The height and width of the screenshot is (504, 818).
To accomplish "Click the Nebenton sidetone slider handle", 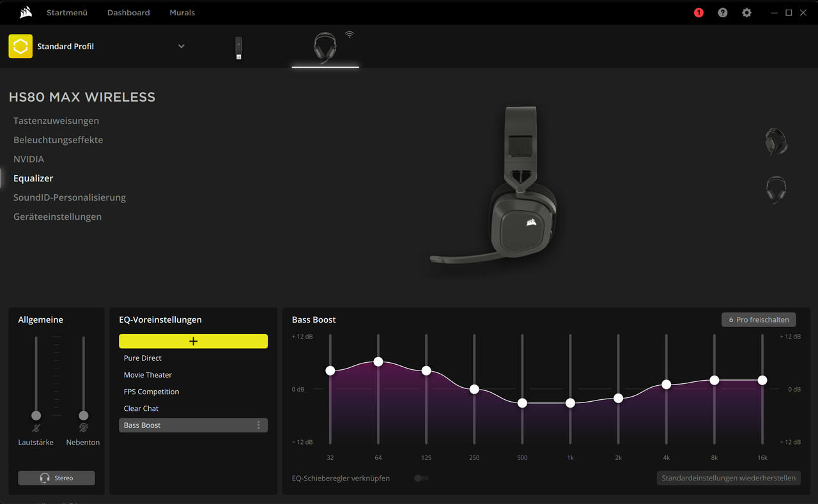I will point(83,415).
